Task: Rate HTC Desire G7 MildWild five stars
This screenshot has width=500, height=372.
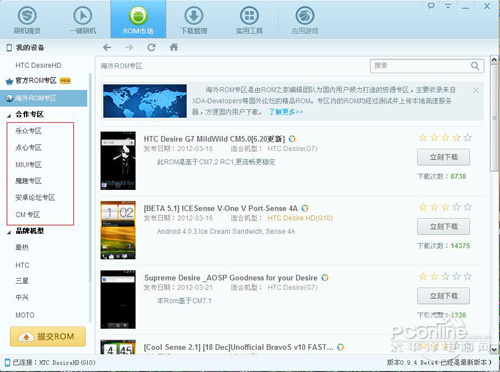Action: click(x=468, y=138)
